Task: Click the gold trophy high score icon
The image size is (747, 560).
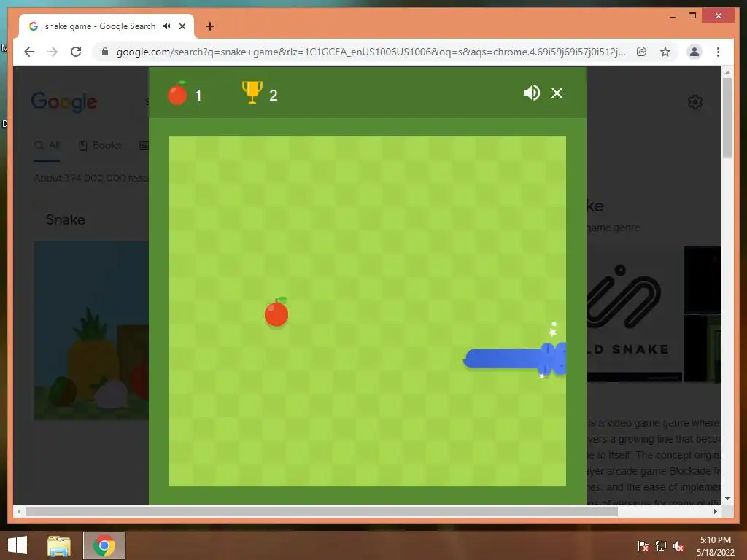Action: point(252,92)
